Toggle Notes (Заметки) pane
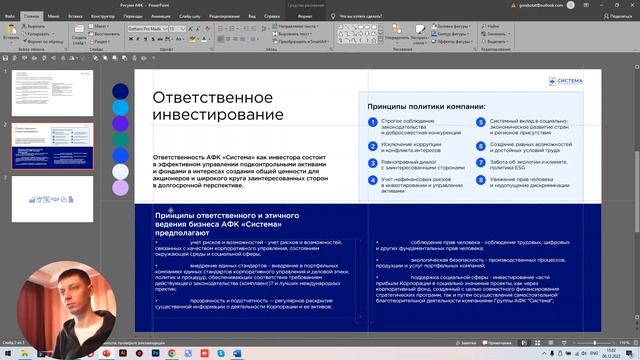 click(x=466, y=343)
